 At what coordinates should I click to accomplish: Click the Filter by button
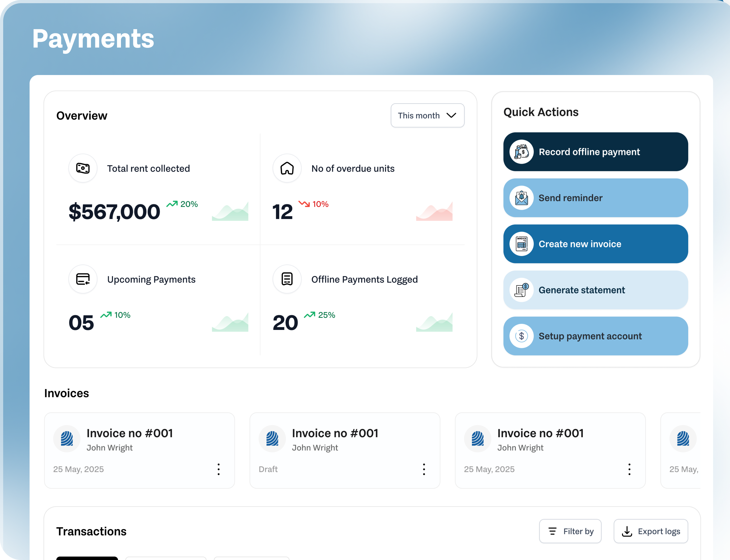(570, 531)
